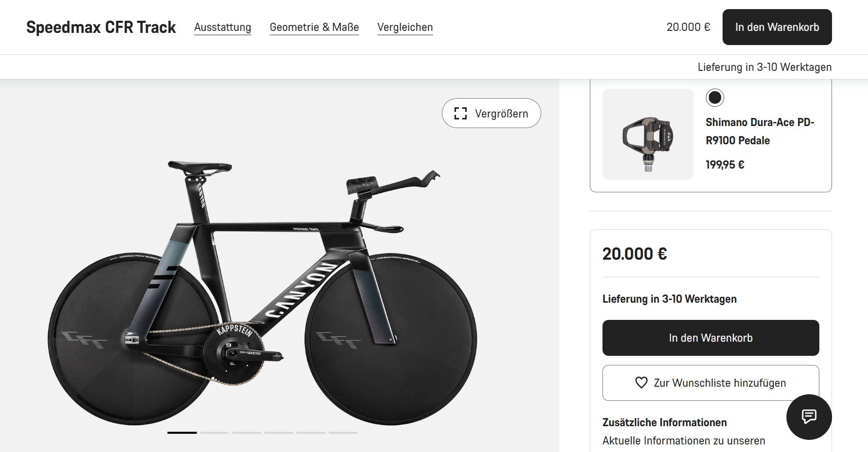Open Shimano Dura-Ace PD-R9100 Pedale link
Screen dimensions: 868x452
(x=760, y=131)
